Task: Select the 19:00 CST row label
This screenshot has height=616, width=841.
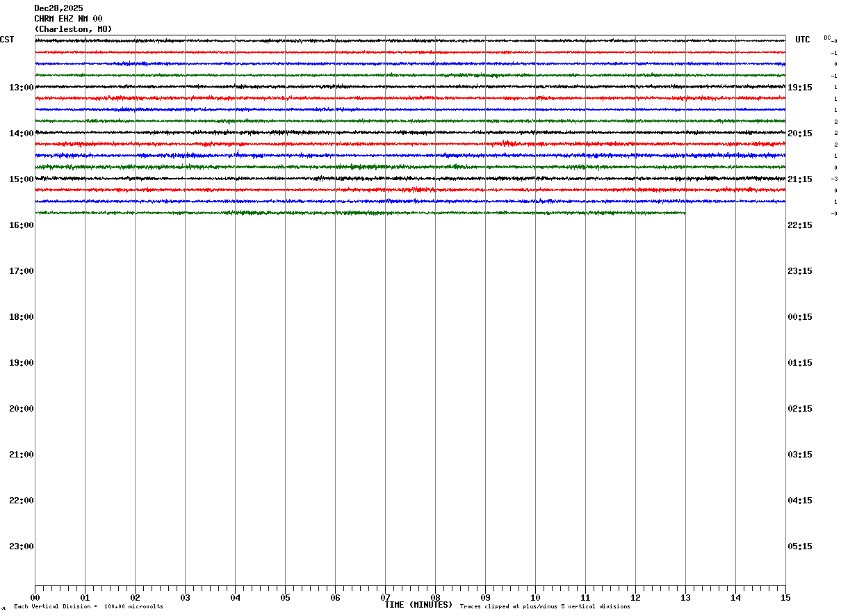Action: (x=22, y=363)
